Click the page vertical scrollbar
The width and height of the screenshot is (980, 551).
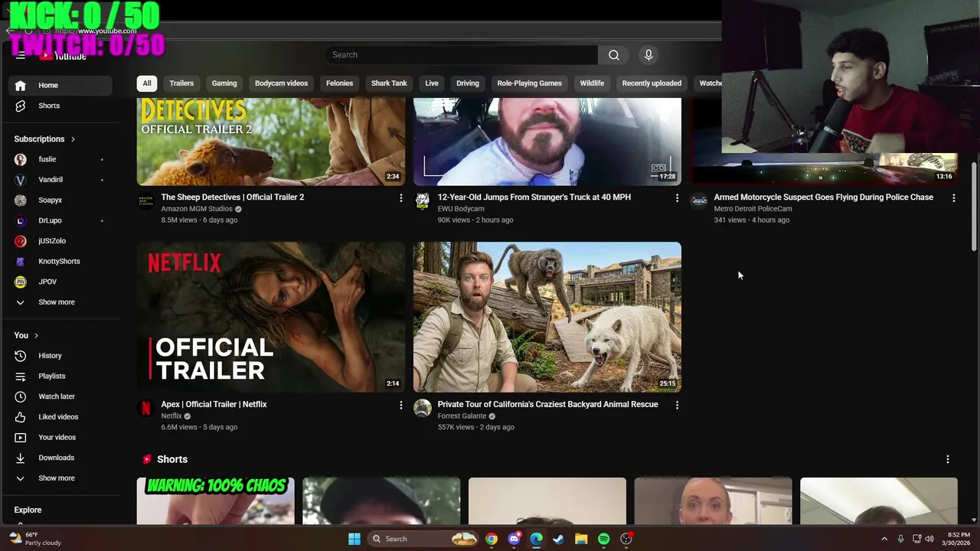tap(975, 207)
